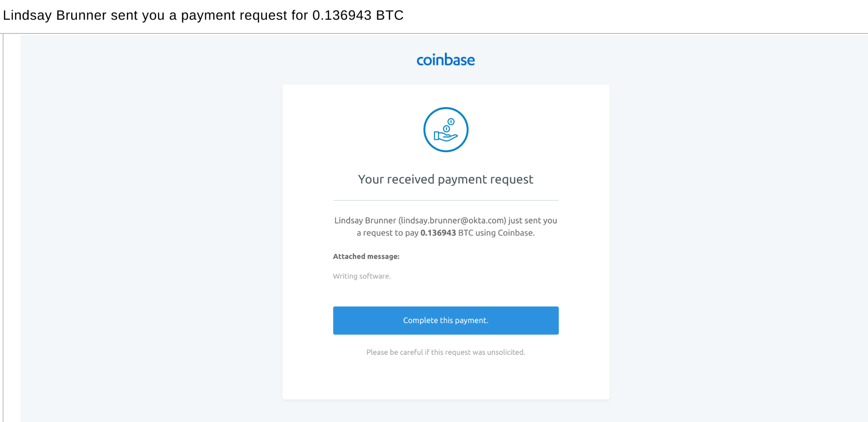Click the bold 0.136943 amount in body
The image size is (868, 422).
[438, 233]
